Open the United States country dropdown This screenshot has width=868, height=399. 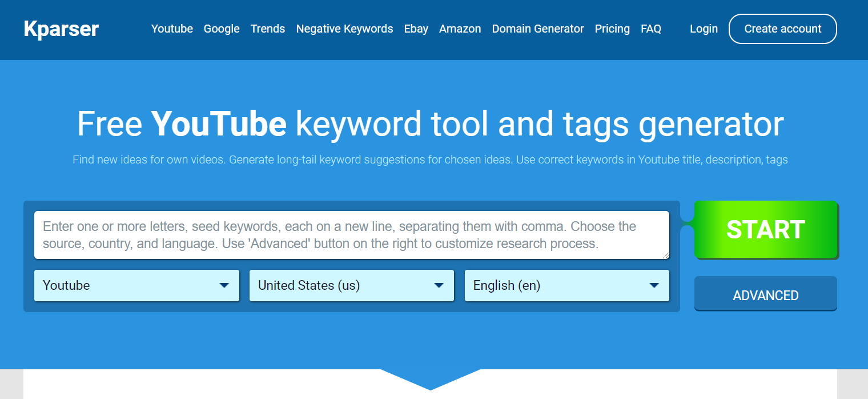coord(352,285)
